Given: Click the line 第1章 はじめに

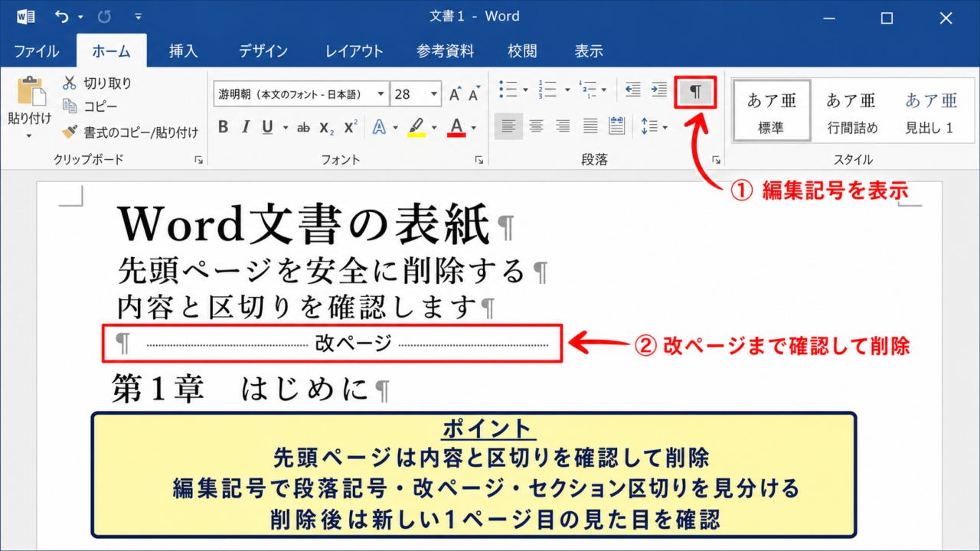Looking at the screenshot, I should pyautogui.click(x=240, y=389).
